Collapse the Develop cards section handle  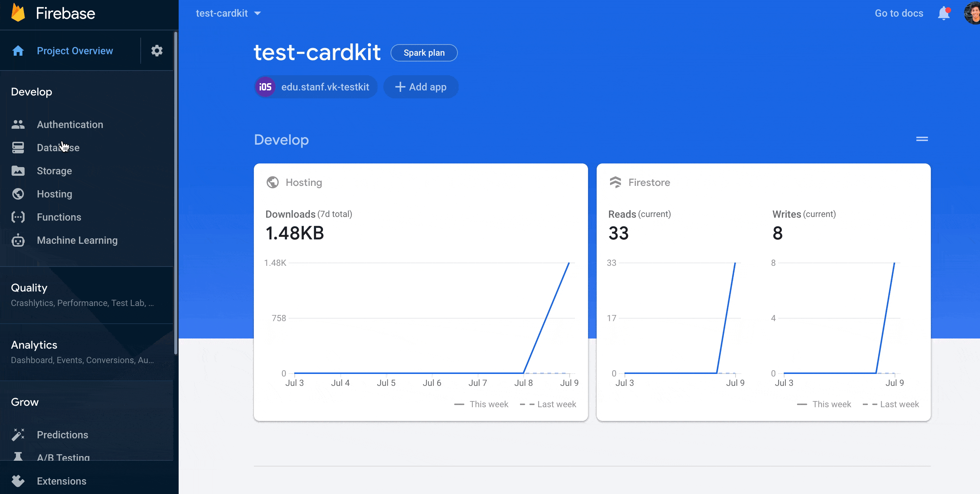click(x=921, y=139)
